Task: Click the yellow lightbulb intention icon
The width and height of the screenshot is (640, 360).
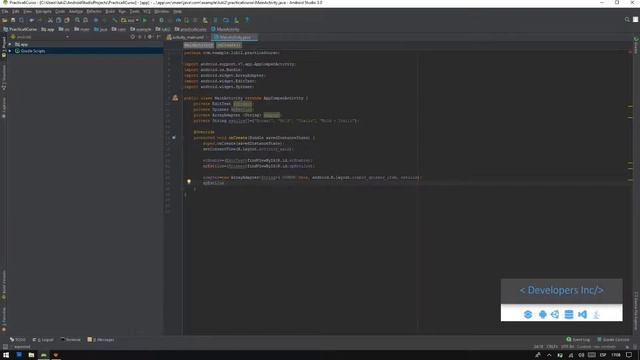Action: pos(189,181)
